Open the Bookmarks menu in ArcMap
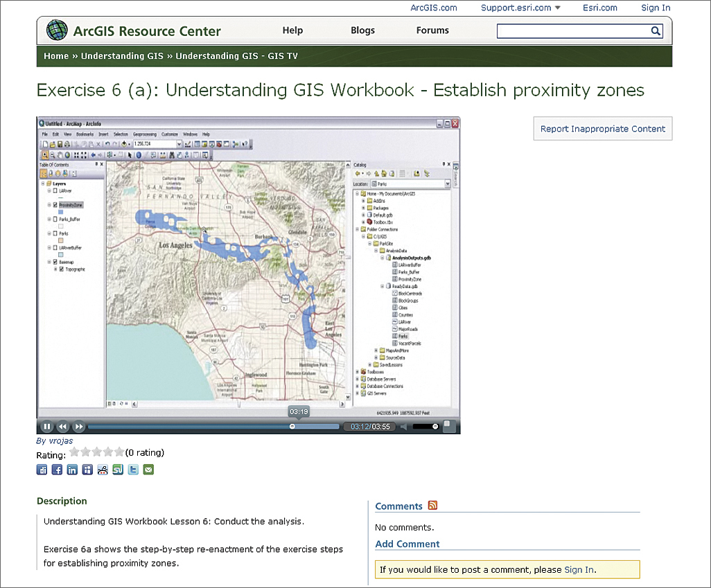This screenshot has width=711, height=588. point(85,134)
